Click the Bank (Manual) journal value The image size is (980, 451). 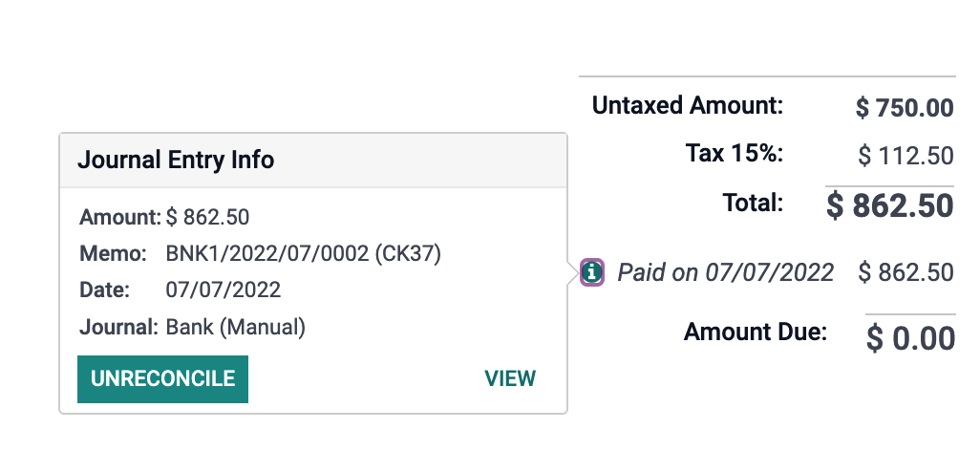tap(236, 327)
